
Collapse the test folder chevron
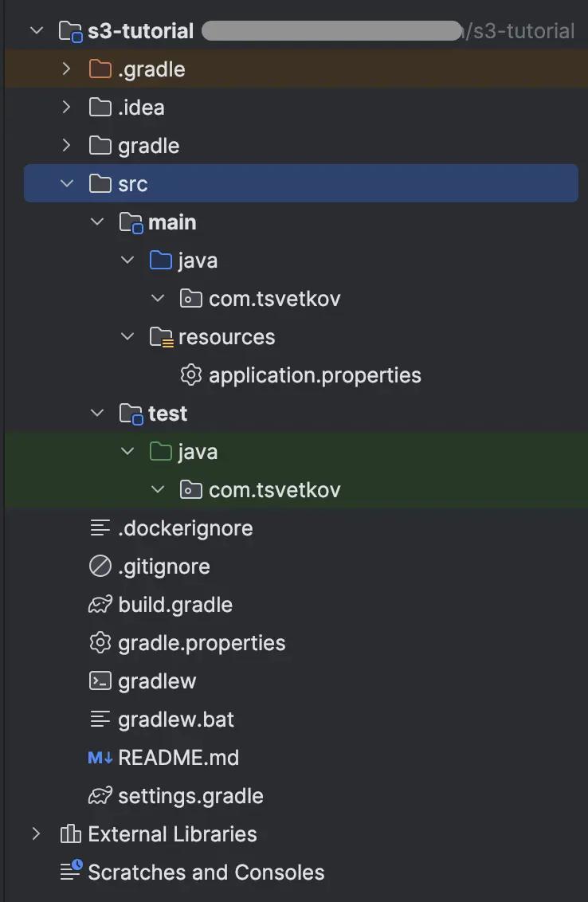[97, 413]
